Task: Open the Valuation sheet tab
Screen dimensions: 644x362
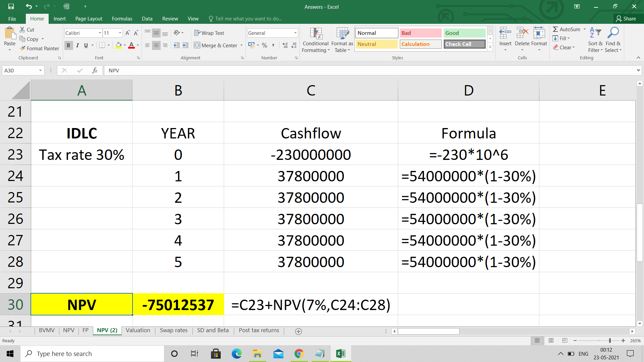Action: click(x=138, y=330)
